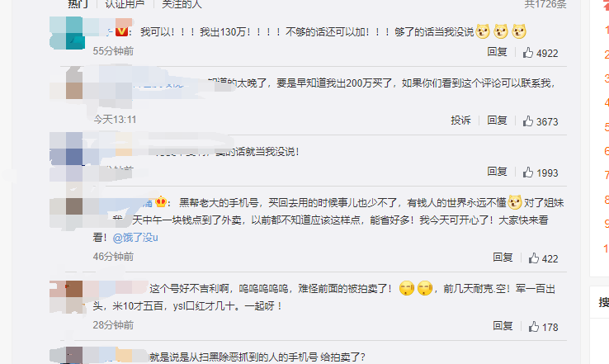
Task: Click 回复 on the 46分钟前 comment
Action: [x=503, y=258]
